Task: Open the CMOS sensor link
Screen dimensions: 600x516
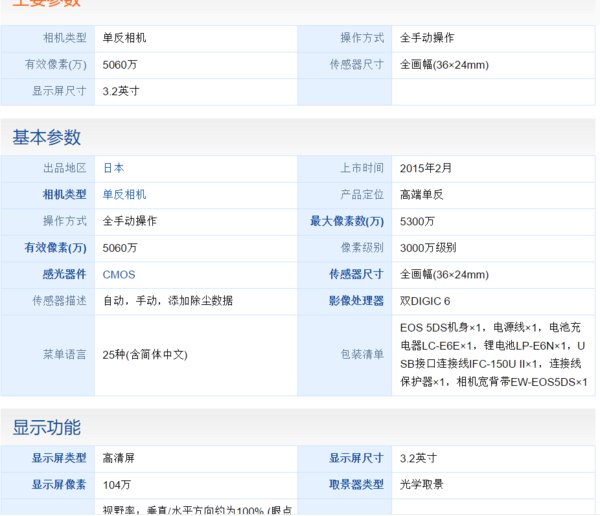Action: tap(119, 274)
